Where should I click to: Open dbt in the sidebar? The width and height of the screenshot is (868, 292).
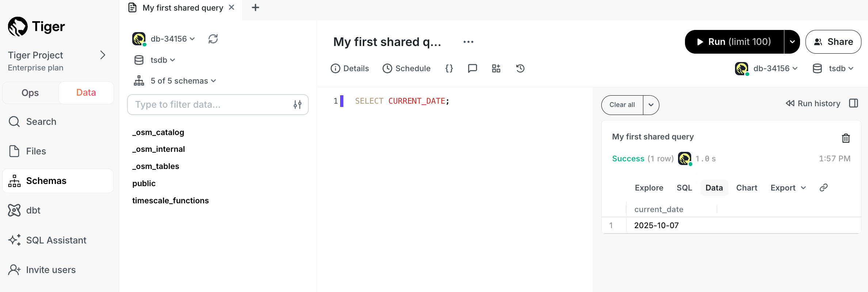[58, 210]
